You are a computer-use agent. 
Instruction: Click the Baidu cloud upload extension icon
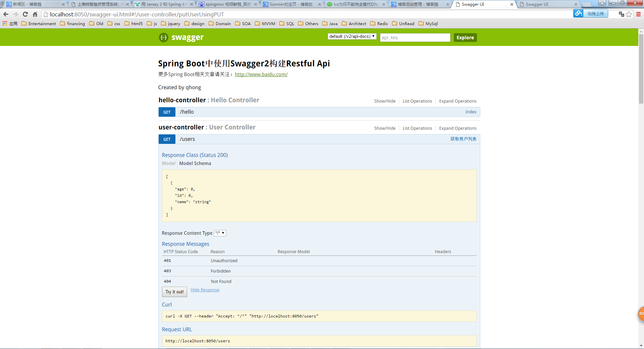click(x=578, y=13)
